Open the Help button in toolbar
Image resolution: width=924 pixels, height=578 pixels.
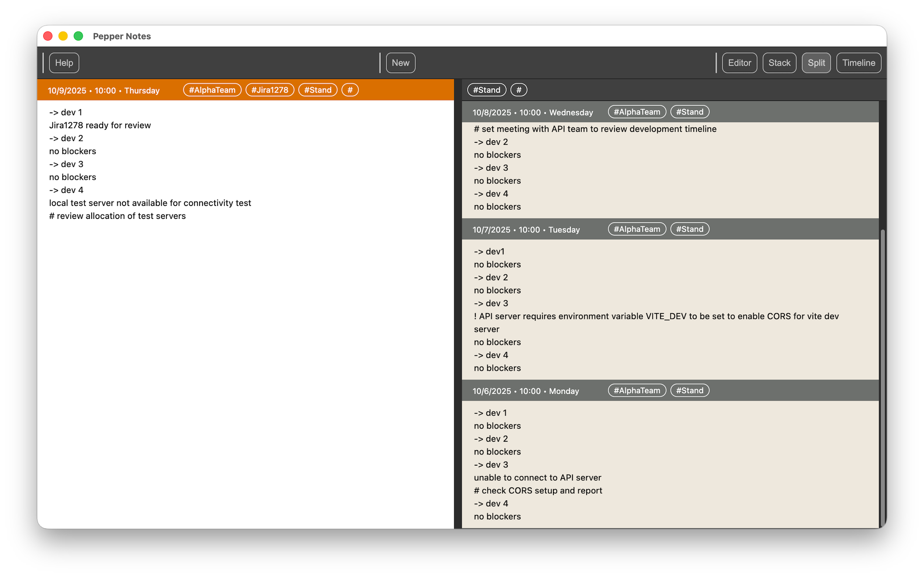pyautogui.click(x=64, y=63)
